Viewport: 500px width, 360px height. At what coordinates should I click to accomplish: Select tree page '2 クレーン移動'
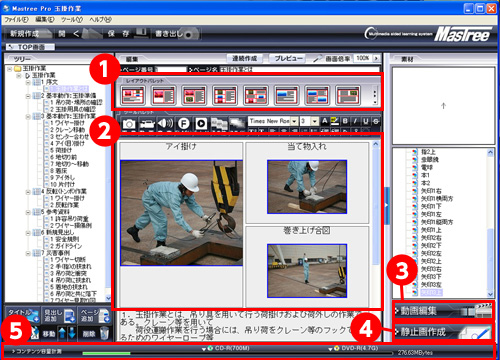[x=67, y=130]
